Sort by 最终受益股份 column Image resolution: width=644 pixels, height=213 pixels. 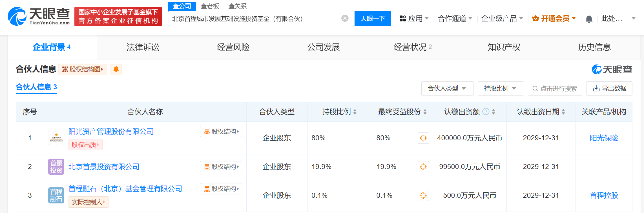425,112
